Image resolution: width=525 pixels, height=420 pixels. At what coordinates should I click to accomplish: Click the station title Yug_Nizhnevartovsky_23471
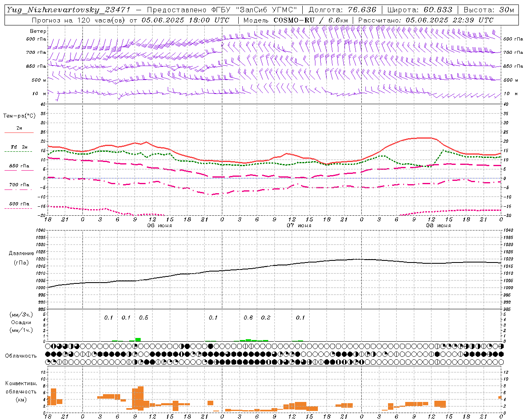(x=68, y=10)
